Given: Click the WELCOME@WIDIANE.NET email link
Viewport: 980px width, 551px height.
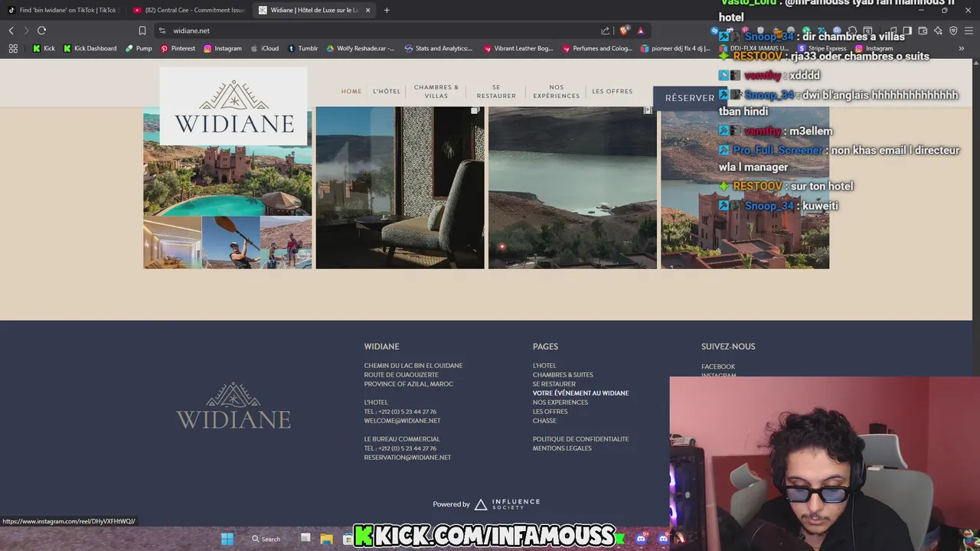Looking at the screenshot, I should 402,421.
